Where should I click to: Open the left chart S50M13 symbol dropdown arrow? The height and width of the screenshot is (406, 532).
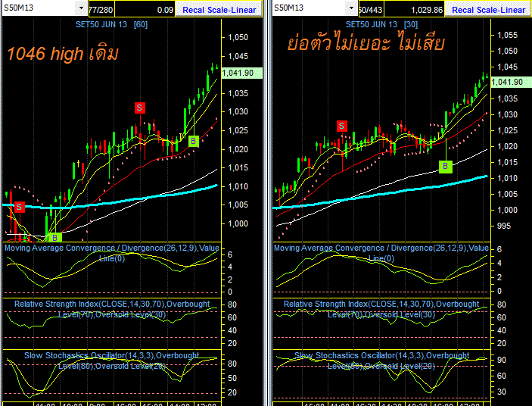click(x=81, y=8)
